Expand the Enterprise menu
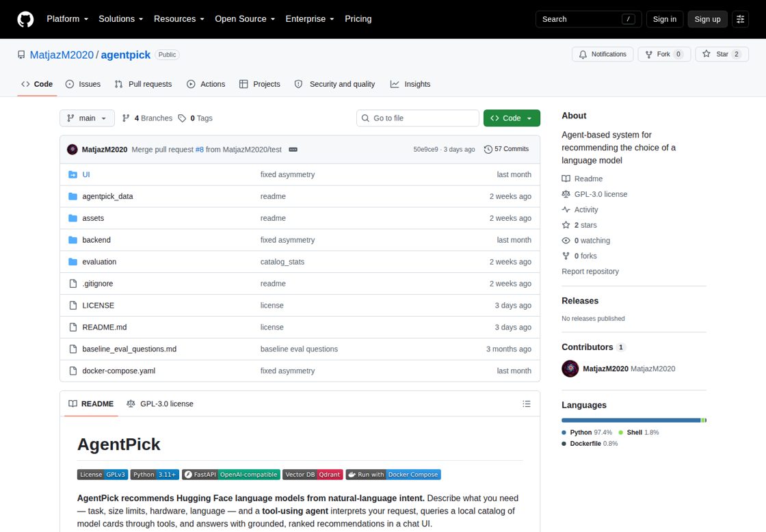Screen dimensions: 766x532 [310, 19]
